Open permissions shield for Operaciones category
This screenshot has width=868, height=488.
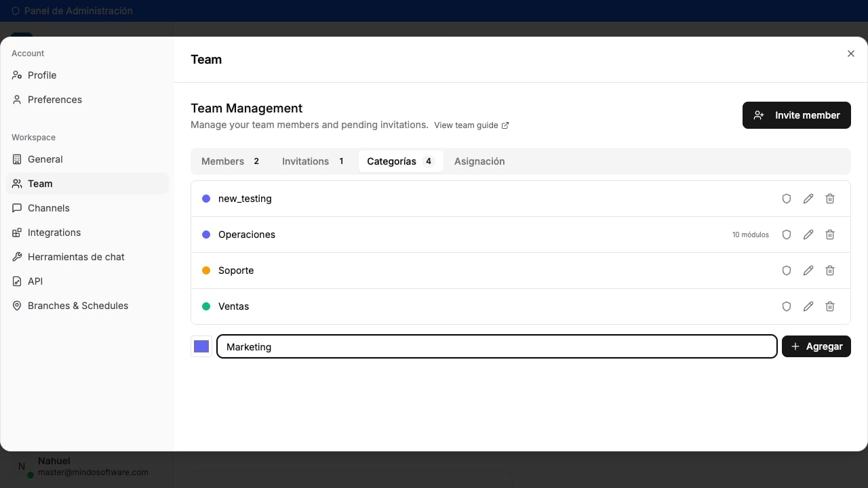pos(787,235)
